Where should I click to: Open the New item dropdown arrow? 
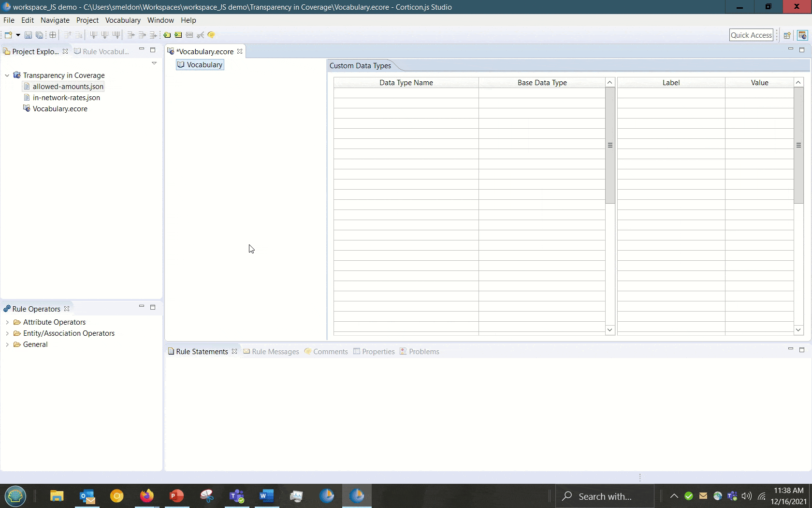[18, 35]
